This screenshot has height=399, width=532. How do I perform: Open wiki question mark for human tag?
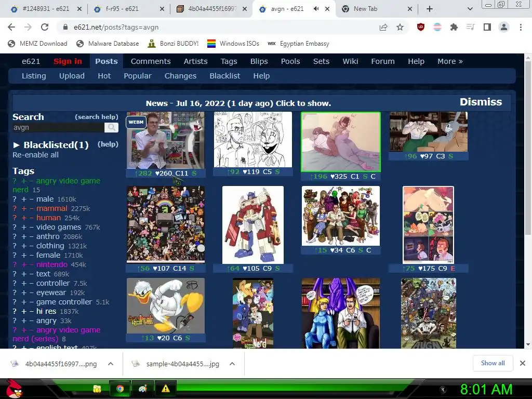(x=15, y=218)
